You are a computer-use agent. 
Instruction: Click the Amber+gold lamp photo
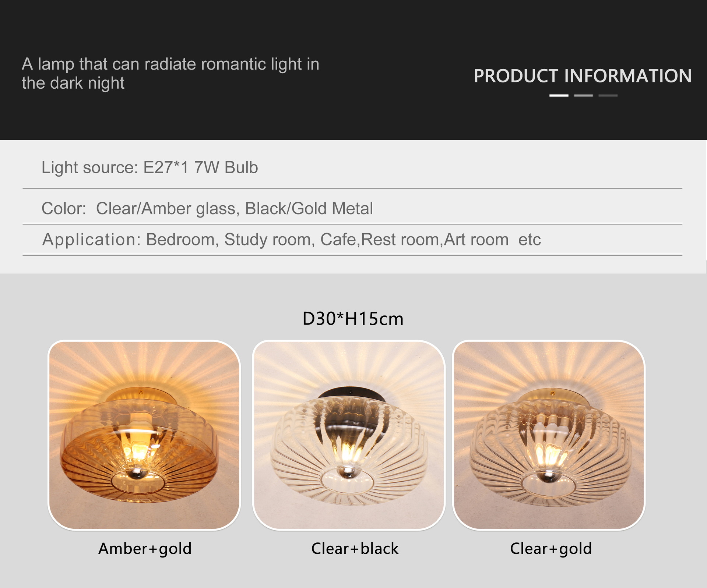(x=144, y=435)
